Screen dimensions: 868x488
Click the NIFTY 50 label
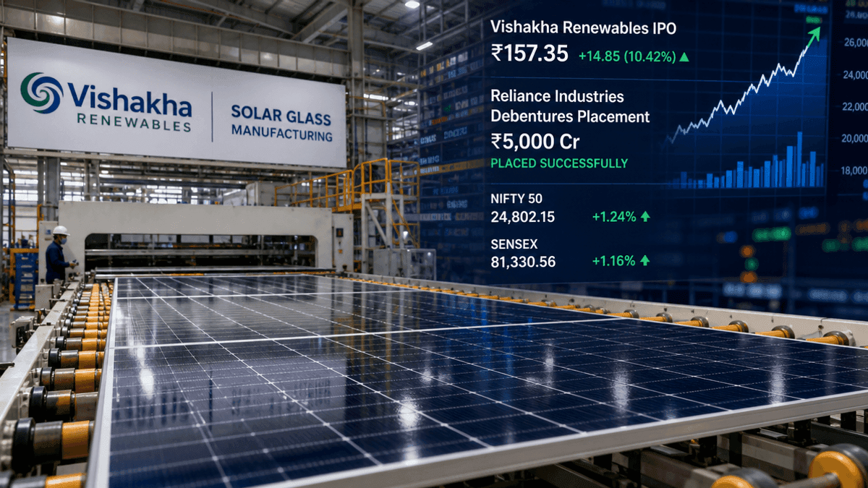click(x=516, y=197)
